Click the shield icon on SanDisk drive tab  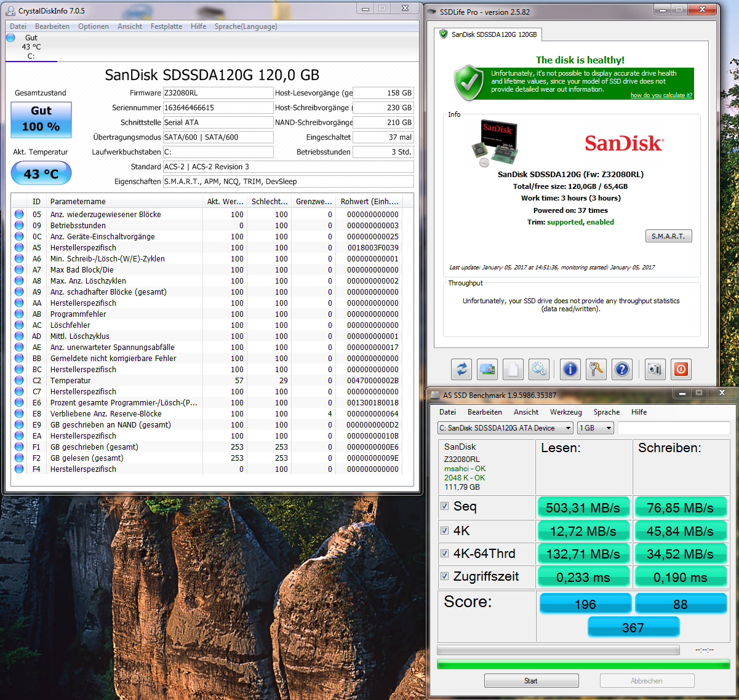click(x=443, y=34)
